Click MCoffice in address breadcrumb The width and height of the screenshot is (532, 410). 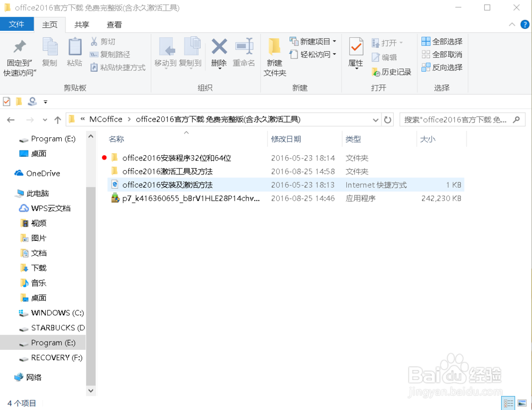105,119
